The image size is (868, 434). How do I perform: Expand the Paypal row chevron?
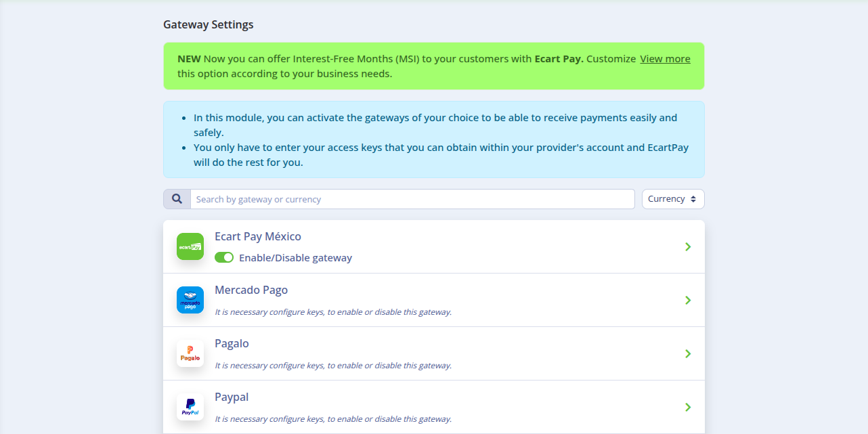pyautogui.click(x=688, y=407)
